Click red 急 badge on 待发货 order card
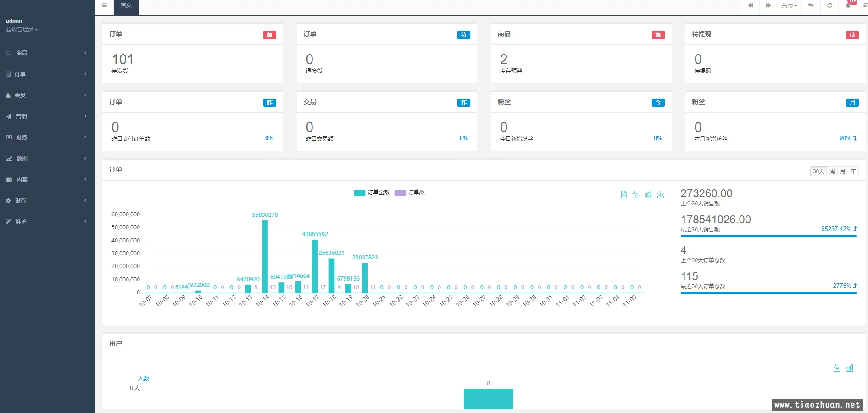Image resolution: width=868 pixels, height=413 pixels. [x=270, y=35]
